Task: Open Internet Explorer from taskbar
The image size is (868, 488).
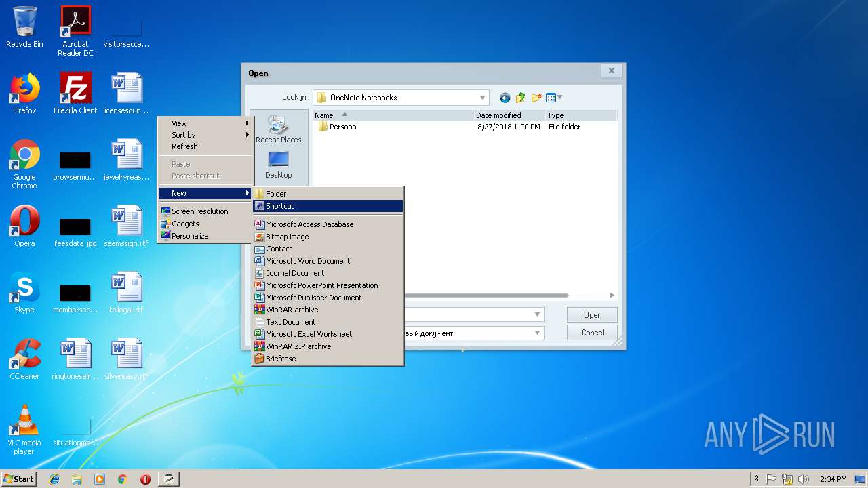Action: coord(54,479)
